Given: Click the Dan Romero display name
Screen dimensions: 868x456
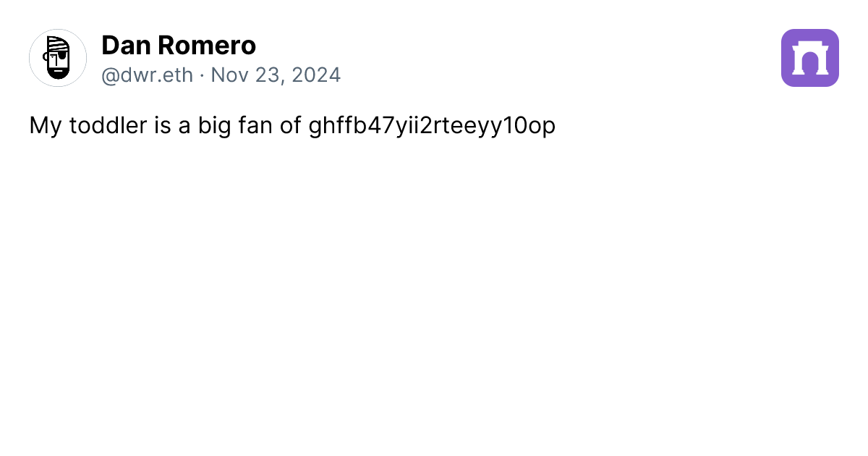Looking at the screenshot, I should [x=178, y=46].
